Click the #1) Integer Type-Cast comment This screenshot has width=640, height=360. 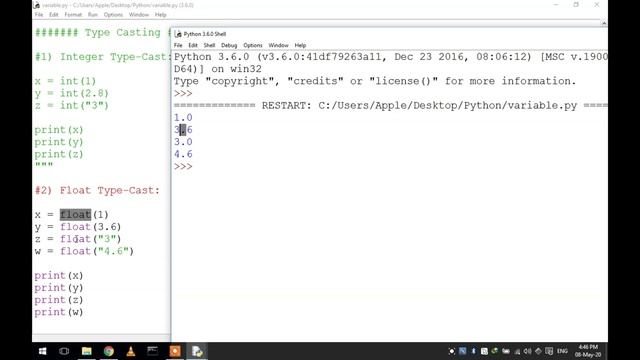(102, 57)
